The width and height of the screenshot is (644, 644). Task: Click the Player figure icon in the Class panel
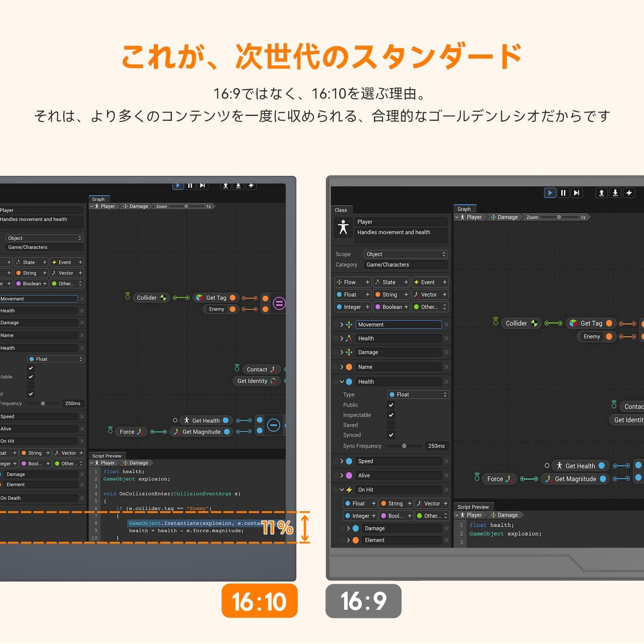[343, 227]
